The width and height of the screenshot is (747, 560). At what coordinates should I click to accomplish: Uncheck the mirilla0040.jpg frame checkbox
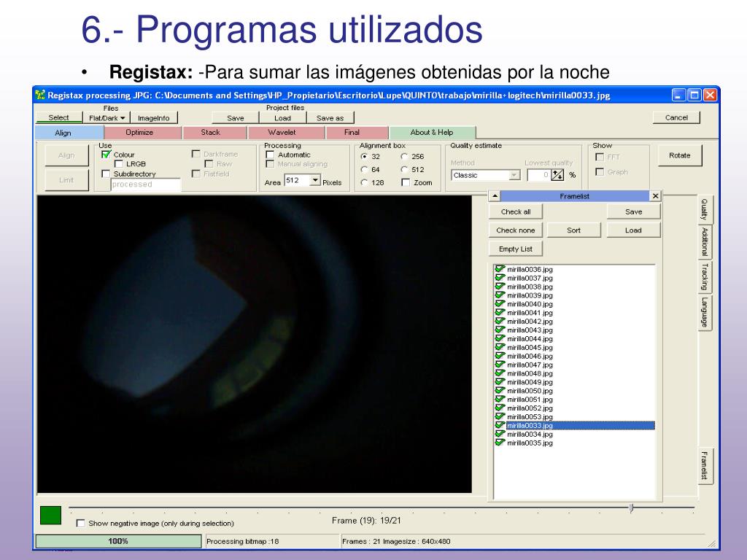[x=500, y=304]
